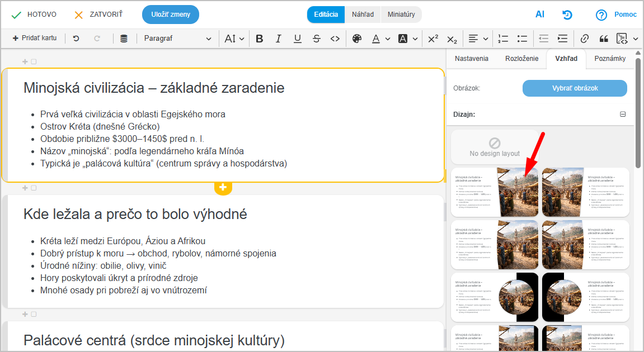Open the Paragraf style dropdown
Image resolution: width=644 pixels, height=352 pixels.
(177, 39)
